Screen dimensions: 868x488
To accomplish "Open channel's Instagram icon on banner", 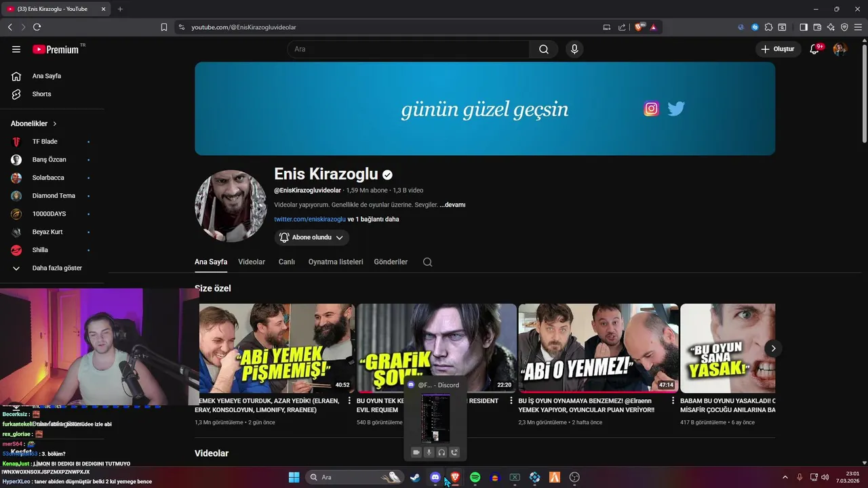I will pyautogui.click(x=651, y=108).
